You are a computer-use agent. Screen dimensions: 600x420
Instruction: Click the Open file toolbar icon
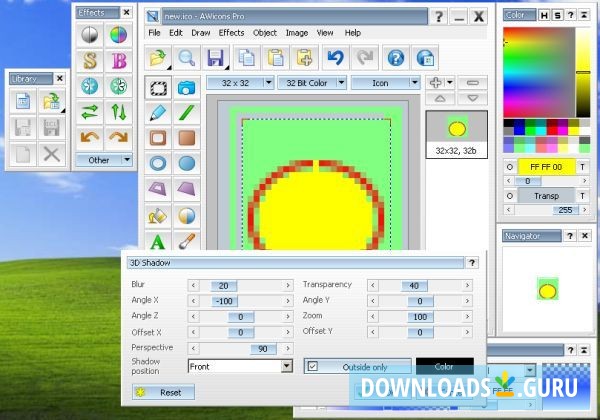click(158, 58)
